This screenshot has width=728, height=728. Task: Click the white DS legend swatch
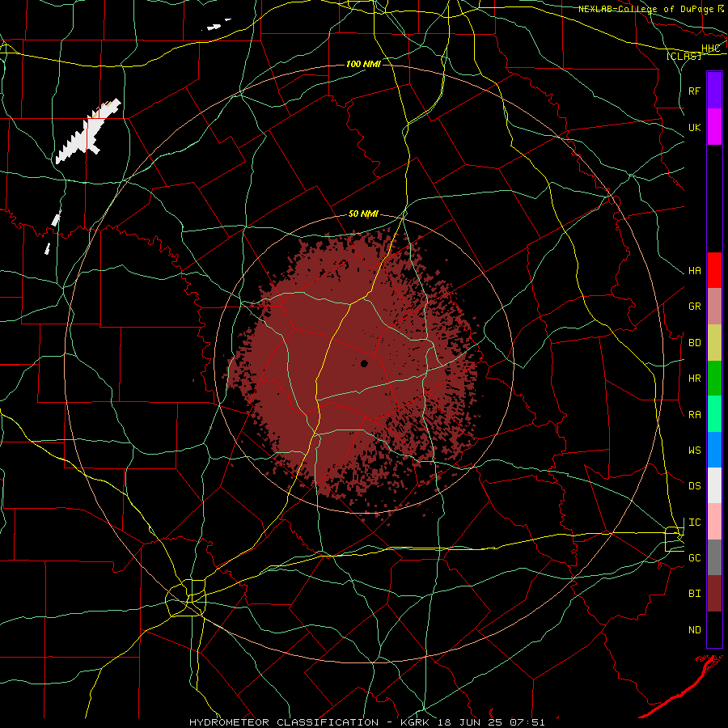click(x=714, y=485)
